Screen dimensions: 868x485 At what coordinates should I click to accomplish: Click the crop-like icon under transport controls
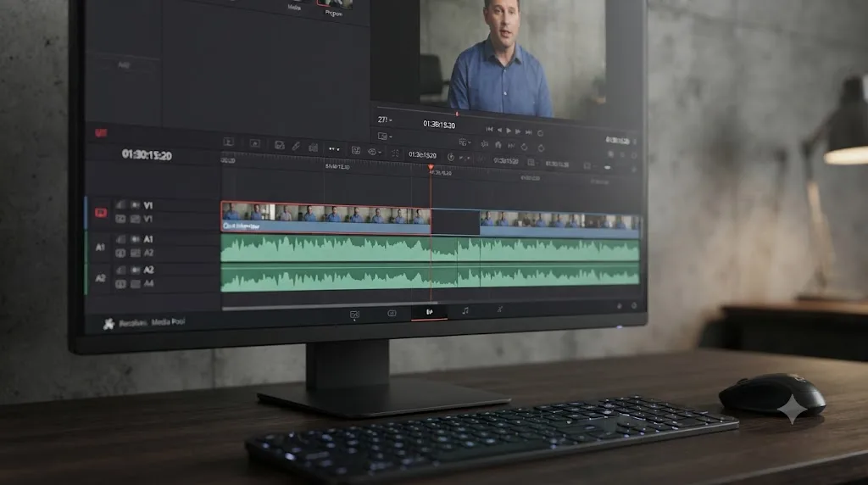coord(484,144)
